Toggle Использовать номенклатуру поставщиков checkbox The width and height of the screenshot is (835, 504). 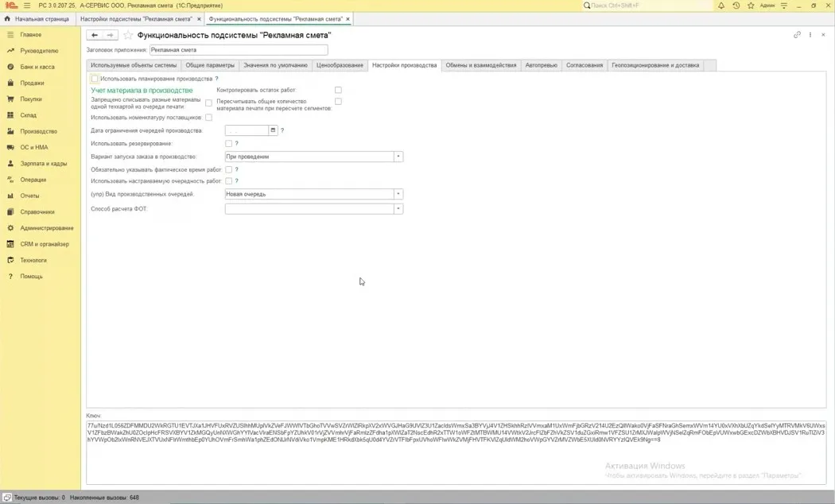208,118
